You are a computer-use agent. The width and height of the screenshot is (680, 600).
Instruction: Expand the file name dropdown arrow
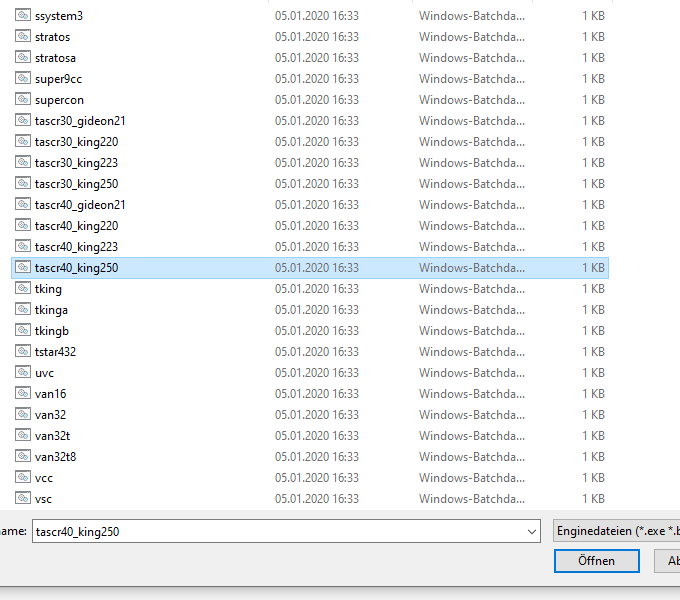532,532
